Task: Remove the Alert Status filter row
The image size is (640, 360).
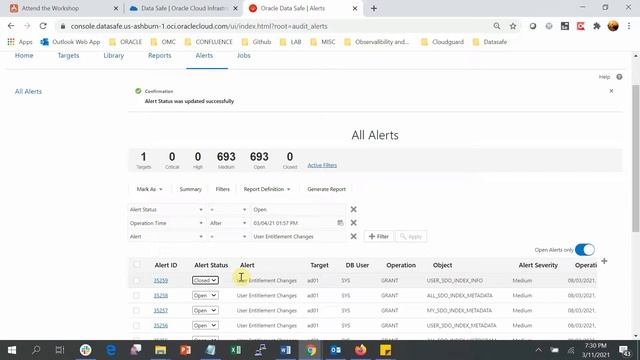Action: pyautogui.click(x=353, y=209)
